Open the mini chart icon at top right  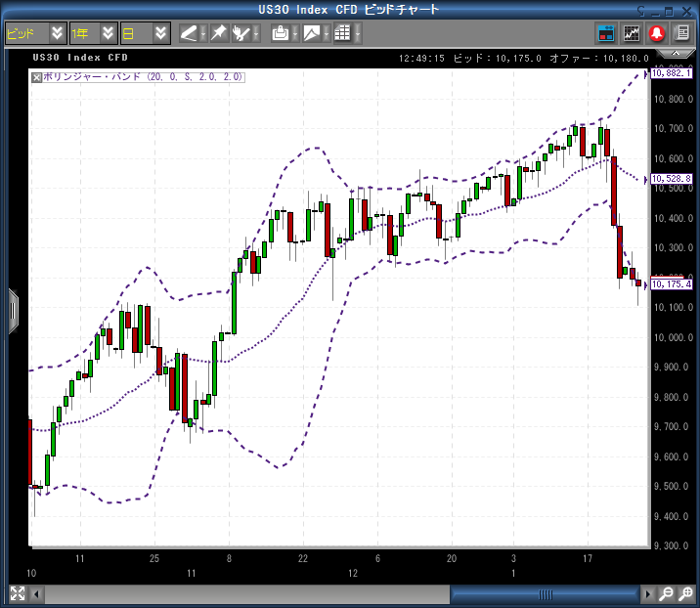632,33
